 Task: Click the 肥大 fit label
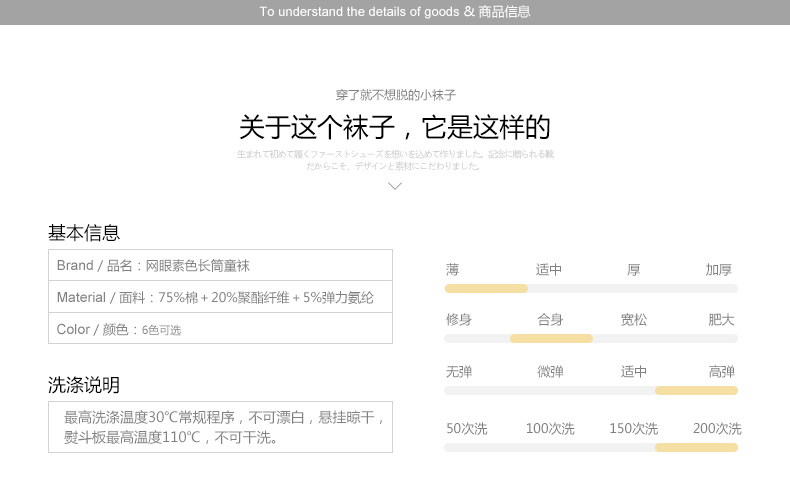(721, 320)
